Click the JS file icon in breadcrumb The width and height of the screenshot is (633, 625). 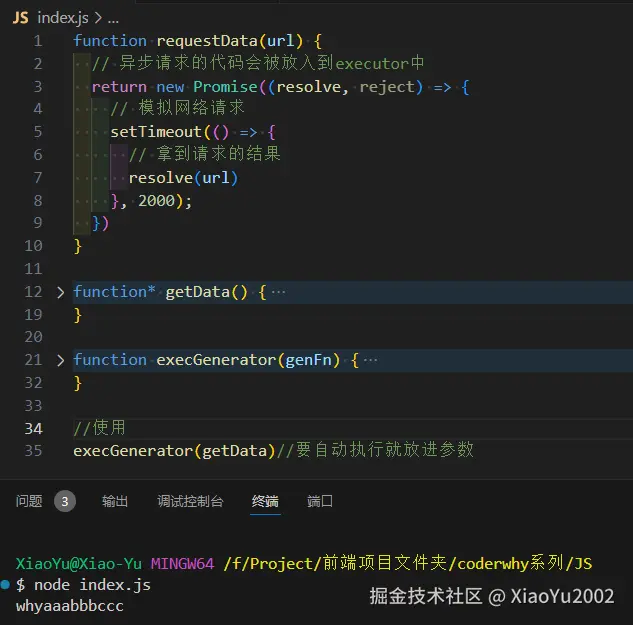(x=21, y=18)
